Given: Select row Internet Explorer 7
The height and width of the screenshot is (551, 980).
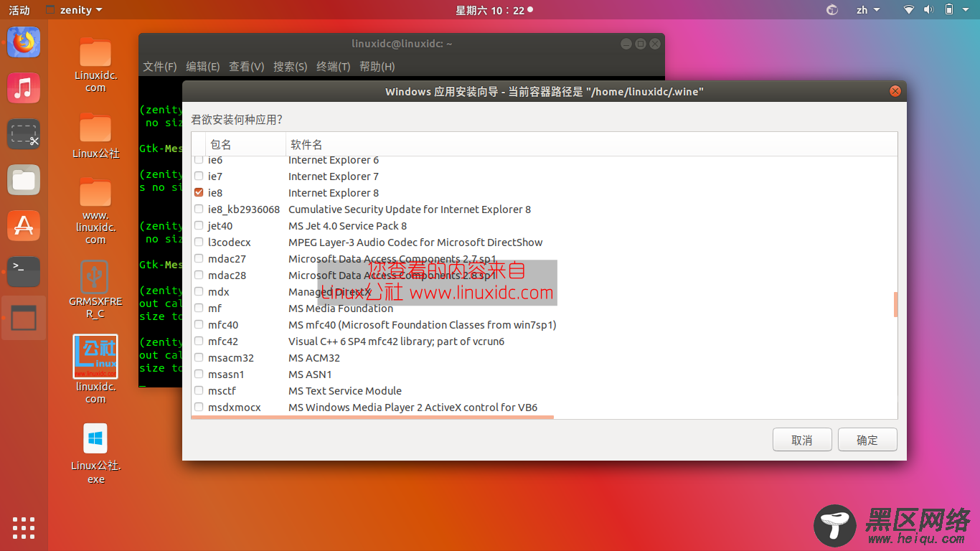Looking at the screenshot, I should click(545, 176).
